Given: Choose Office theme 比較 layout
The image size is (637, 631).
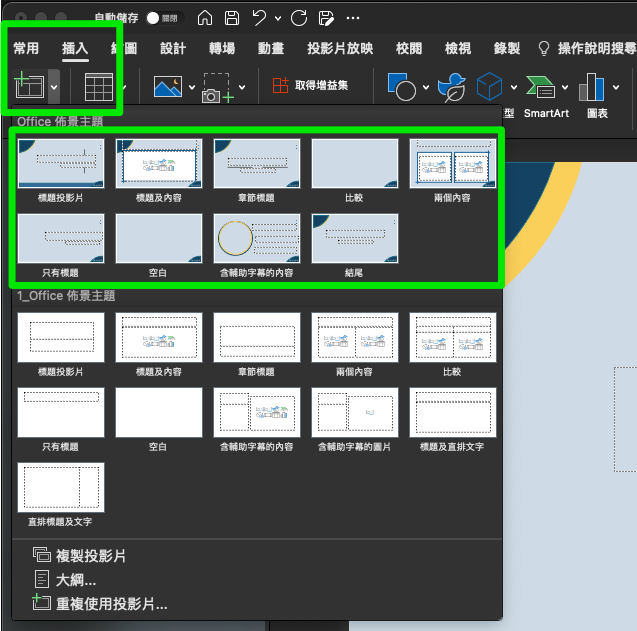Looking at the screenshot, I should coord(355,163).
